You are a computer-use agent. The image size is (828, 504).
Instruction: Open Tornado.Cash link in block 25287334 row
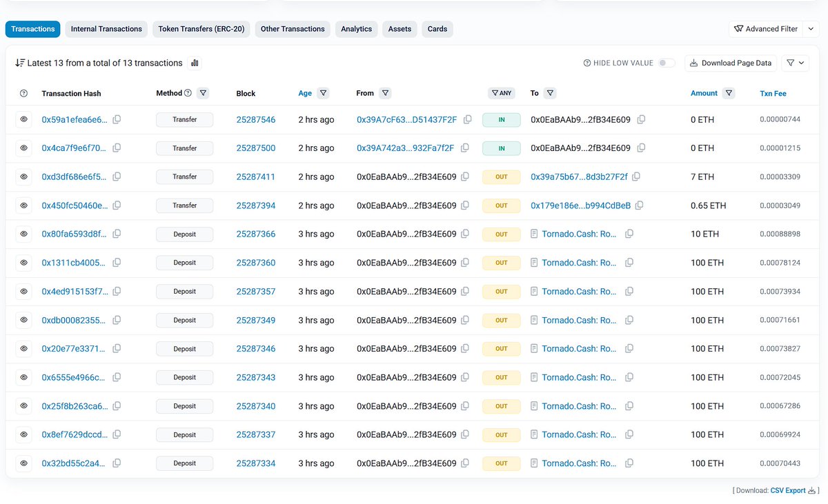[579, 463]
